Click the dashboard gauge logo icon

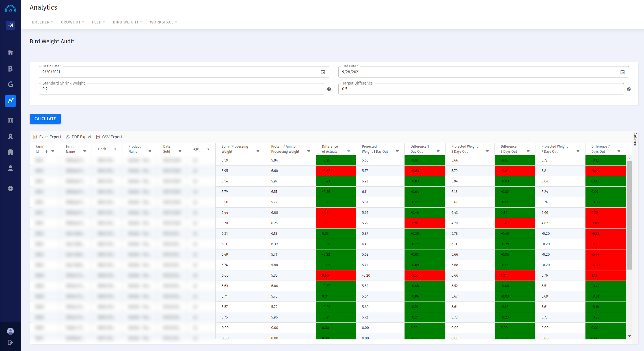[10, 9]
